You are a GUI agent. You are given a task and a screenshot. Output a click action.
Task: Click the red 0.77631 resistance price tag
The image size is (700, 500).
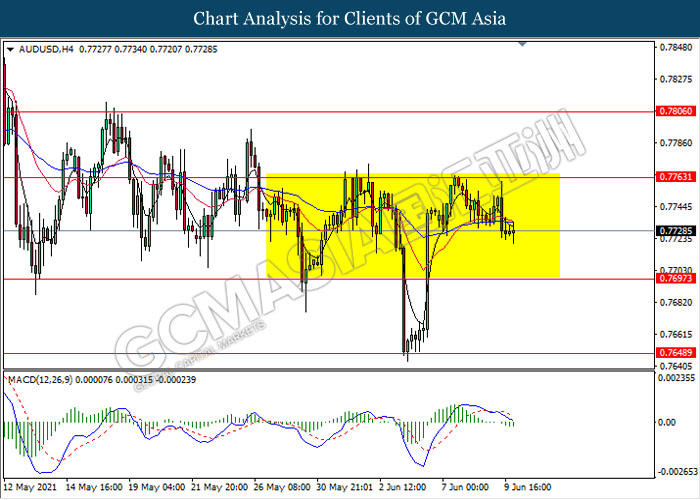pyautogui.click(x=672, y=177)
